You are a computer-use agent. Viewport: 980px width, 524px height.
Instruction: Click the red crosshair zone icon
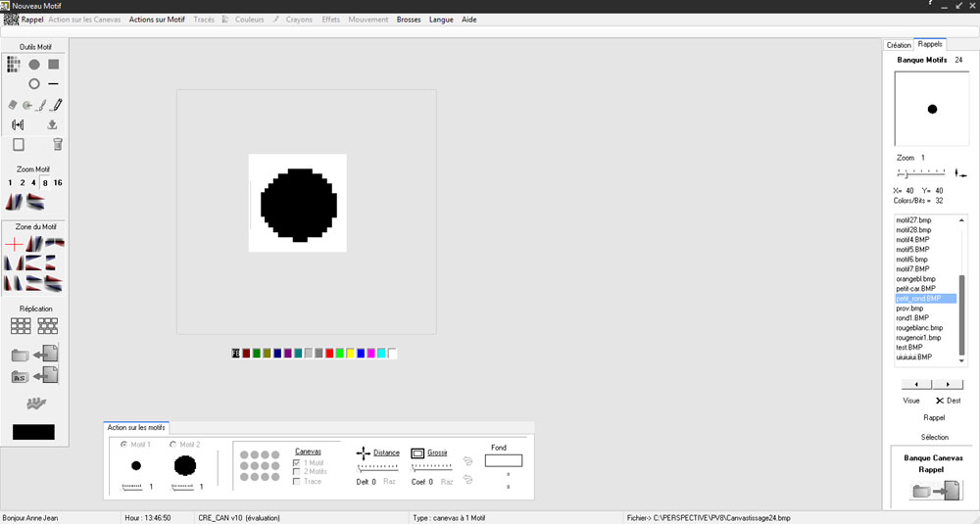coord(14,243)
